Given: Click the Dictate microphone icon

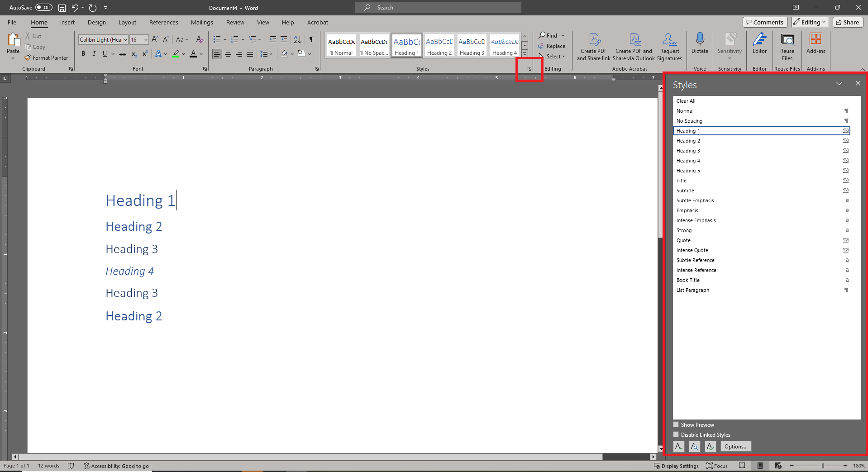Looking at the screenshot, I should click(x=700, y=43).
